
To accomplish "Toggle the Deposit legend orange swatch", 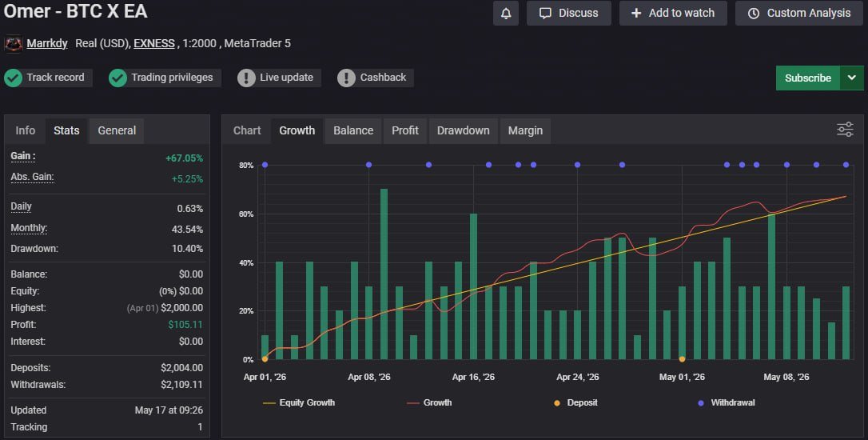I will (x=557, y=403).
